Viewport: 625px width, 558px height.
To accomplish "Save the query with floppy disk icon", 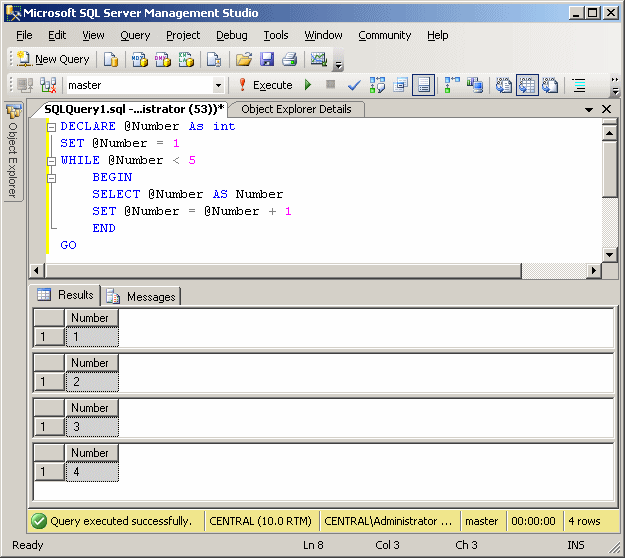I will [267, 59].
